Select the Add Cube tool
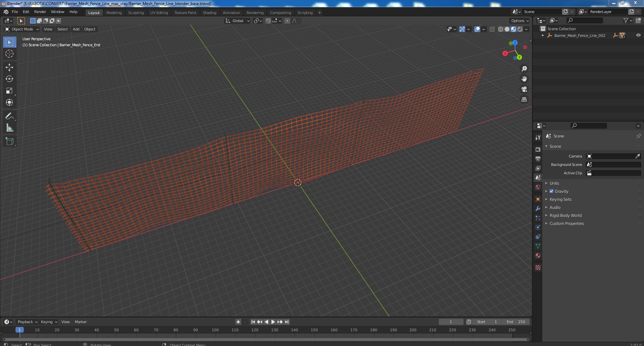The image size is (644, 346). [x=9, y=141]
